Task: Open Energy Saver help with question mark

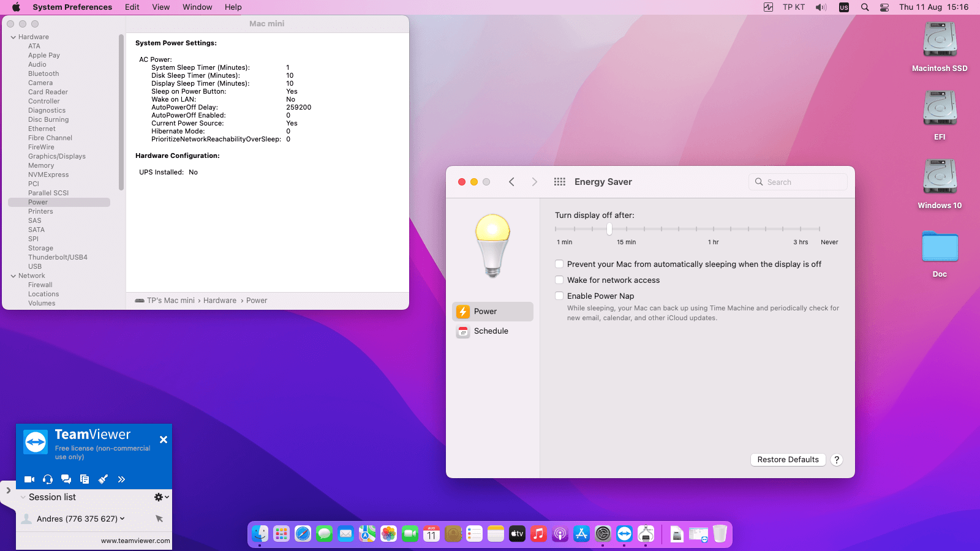Action: point(837,460)
